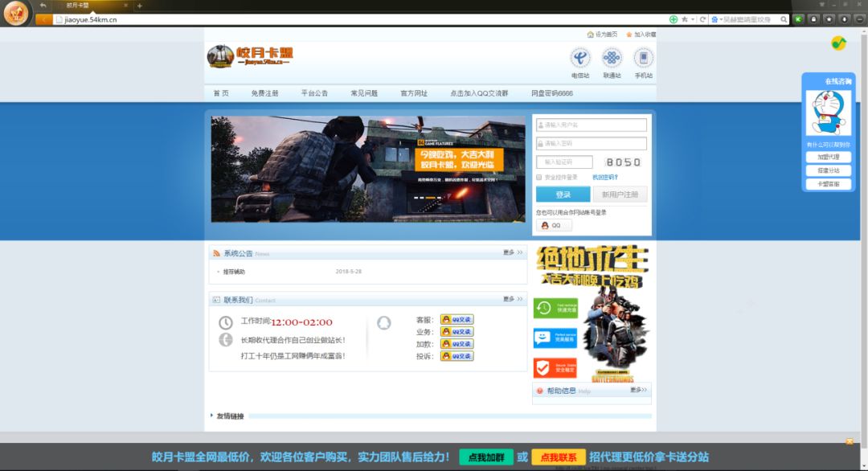
Task: Click the 皎月卡盟 site logo
Action: click(x=250, y=56)
